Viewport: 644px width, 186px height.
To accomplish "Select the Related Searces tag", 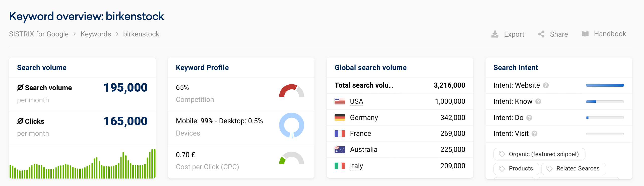I will 573,168.
